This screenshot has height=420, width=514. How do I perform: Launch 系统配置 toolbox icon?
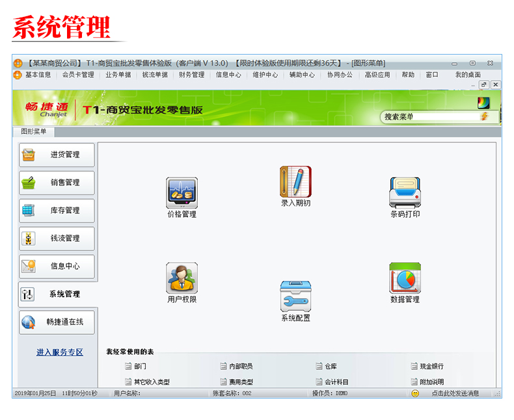coord(295,297)
